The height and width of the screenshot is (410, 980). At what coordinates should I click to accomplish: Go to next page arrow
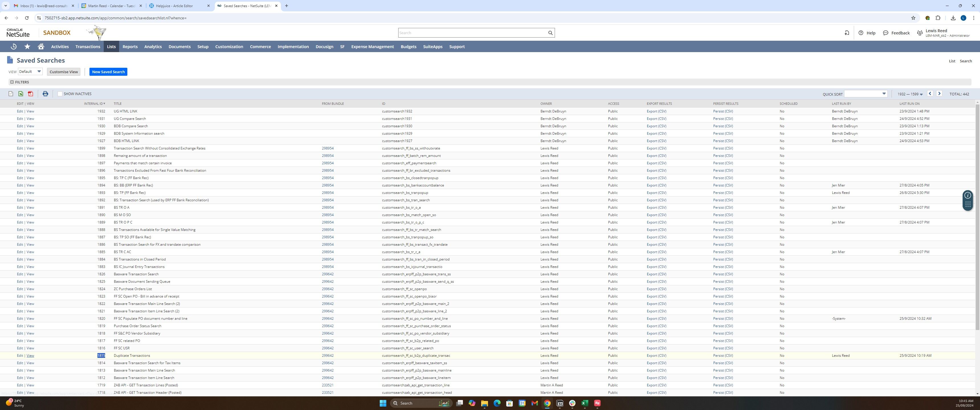(939, 94)
